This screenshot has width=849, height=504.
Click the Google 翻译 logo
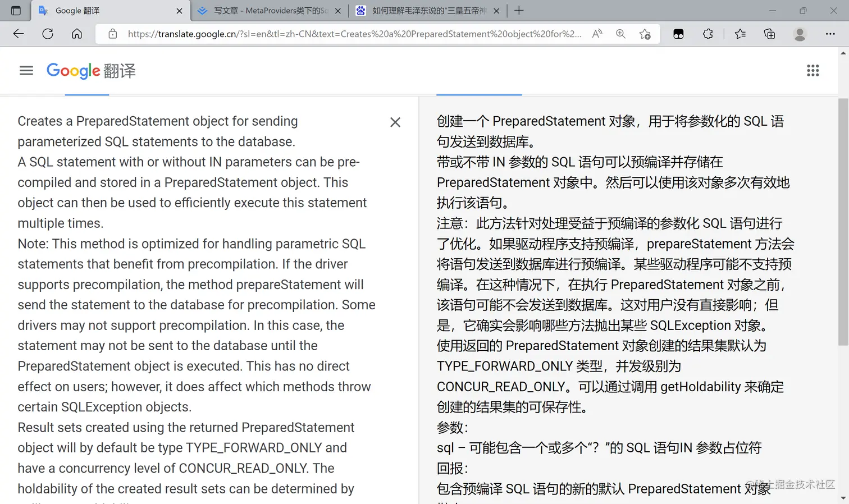pyautogui.click(x=91, y=71)
